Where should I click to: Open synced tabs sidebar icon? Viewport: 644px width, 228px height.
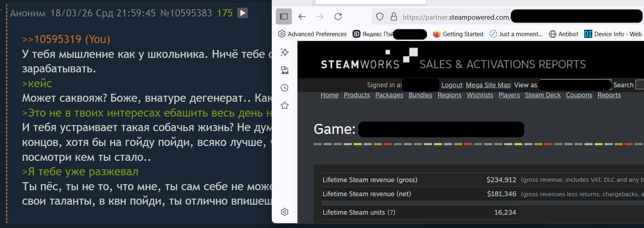click(285, 70)
